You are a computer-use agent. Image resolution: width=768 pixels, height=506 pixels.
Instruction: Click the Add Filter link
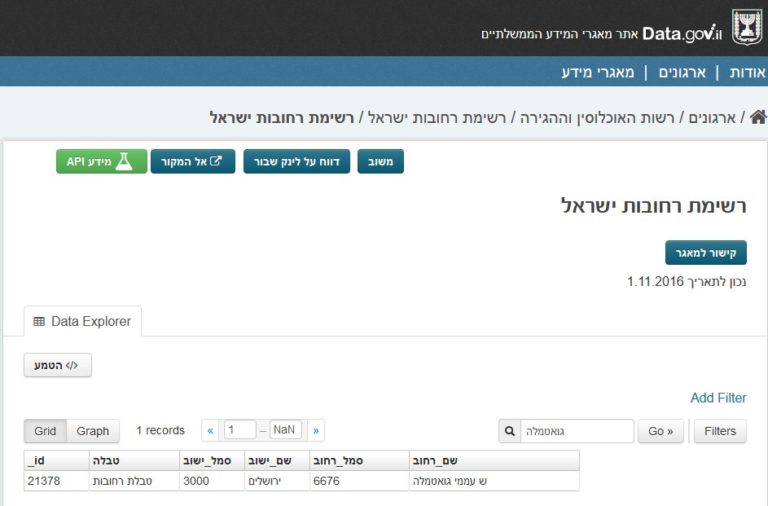(718, 398)
